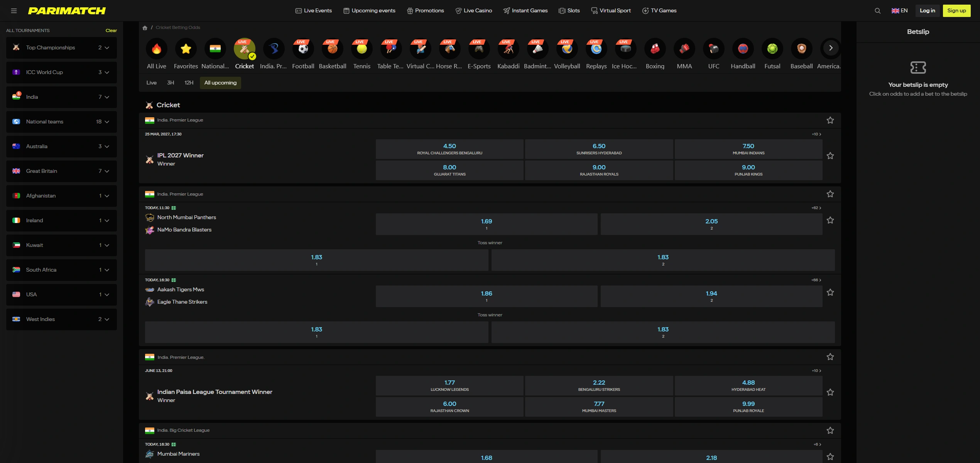This screenshot has height=463, width=980.
Task: Select the Basketball category icon
Action: tap(333, 49)
